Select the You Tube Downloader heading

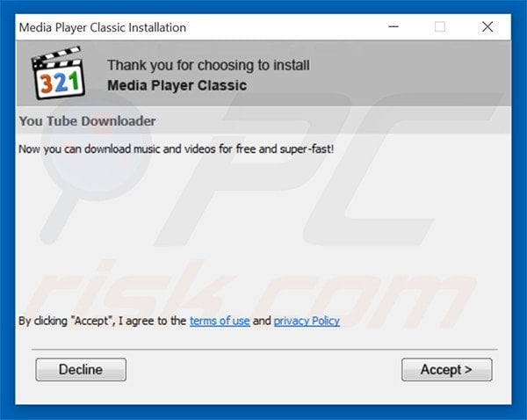click(87, 121)
